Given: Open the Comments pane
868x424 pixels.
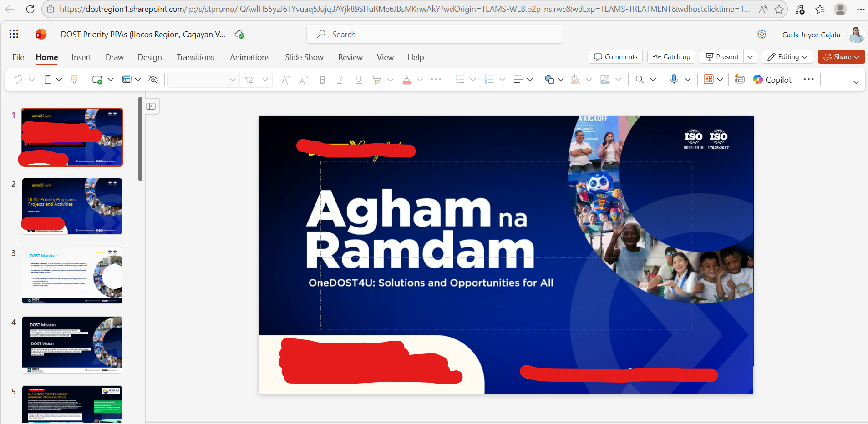Looking at the screenshot, I should click(x=616, y=57).
